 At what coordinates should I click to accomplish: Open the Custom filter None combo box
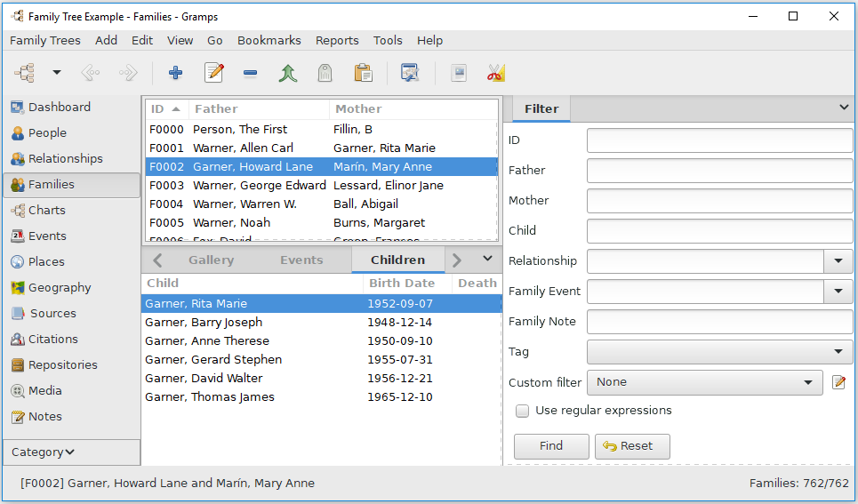[705, 382]
